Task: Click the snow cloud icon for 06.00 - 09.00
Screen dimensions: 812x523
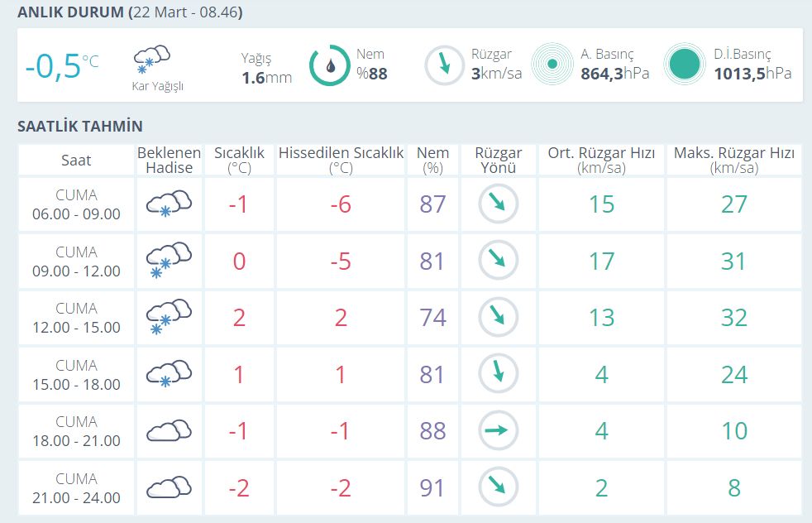Action: [169, 204]
